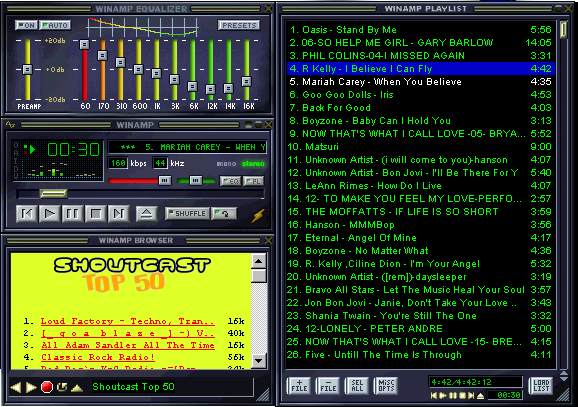This screenshot has height=407, width=578.
Task: Select Boyzone - No Matter What track
Action: coord(420,251)
